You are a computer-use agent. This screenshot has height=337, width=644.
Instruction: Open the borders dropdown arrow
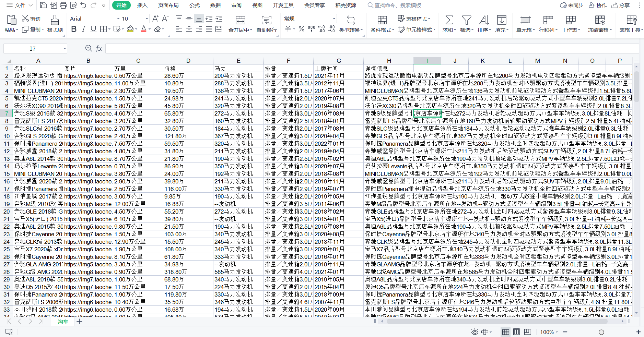point(109,29)
